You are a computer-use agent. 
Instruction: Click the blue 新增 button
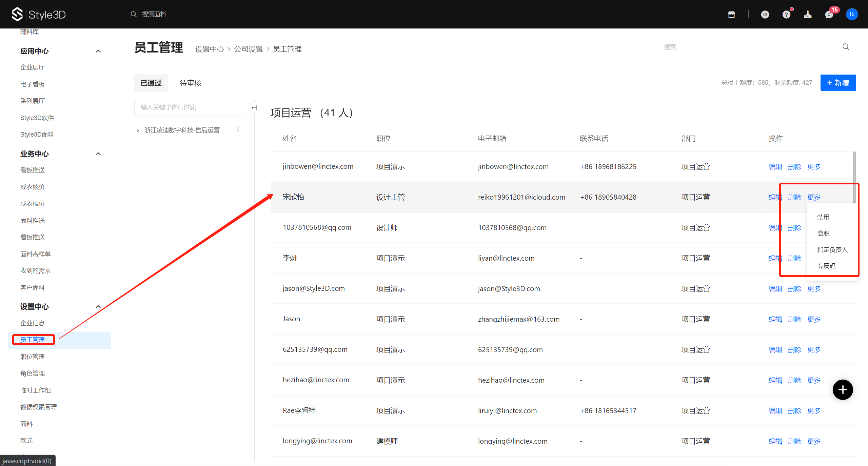coord(838,83)
